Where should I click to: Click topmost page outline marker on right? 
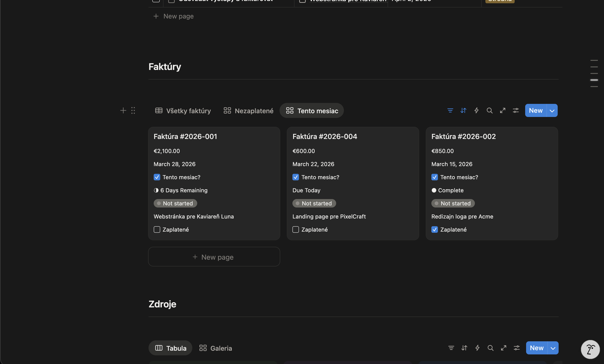[594, 60]
